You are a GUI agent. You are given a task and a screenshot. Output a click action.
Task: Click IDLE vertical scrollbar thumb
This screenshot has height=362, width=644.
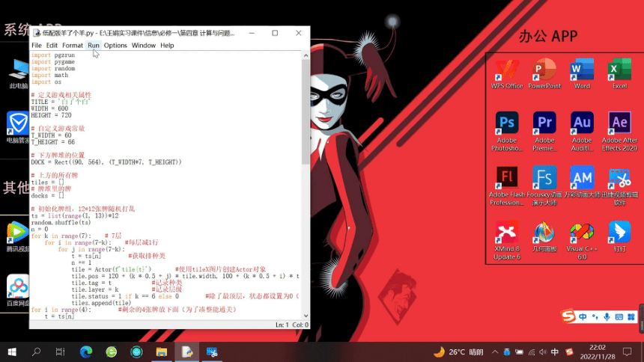pos(306,111)
